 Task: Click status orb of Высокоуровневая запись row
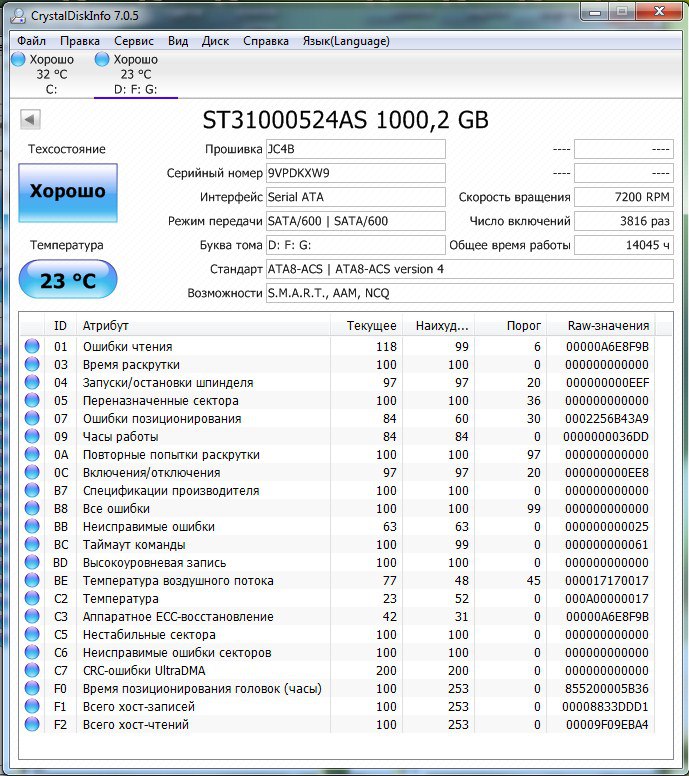coord(32,562)
